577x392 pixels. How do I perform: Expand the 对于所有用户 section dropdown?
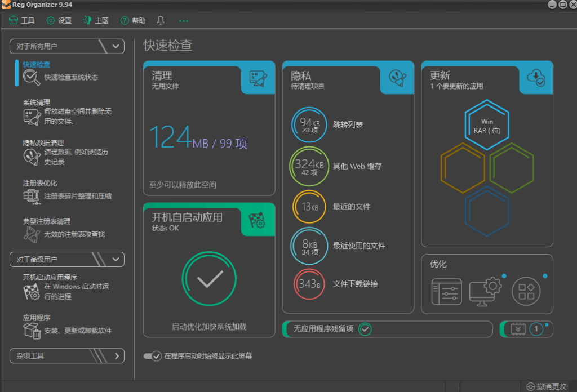pyautogui.click(x=67, y=46)
